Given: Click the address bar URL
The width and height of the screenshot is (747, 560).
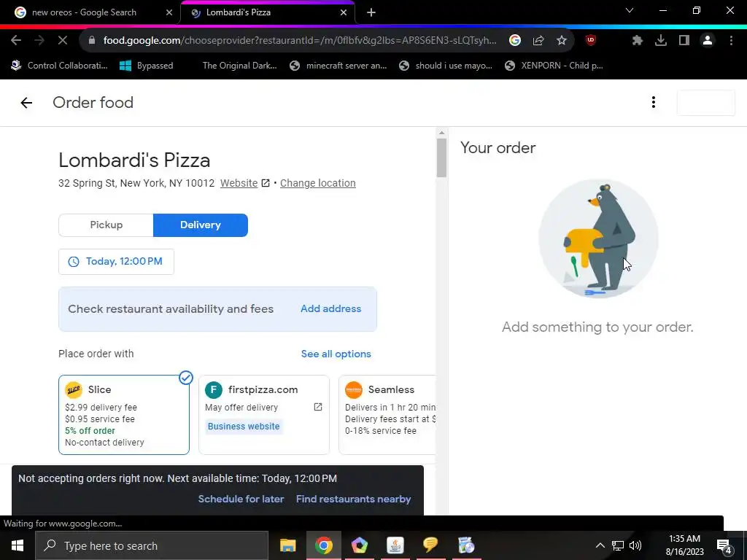Looking at the screenshot, I should click(300, 41).
